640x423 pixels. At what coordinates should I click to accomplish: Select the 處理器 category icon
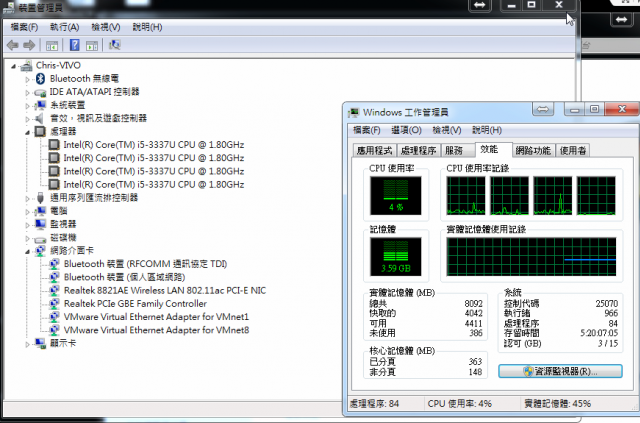[40, 131]
